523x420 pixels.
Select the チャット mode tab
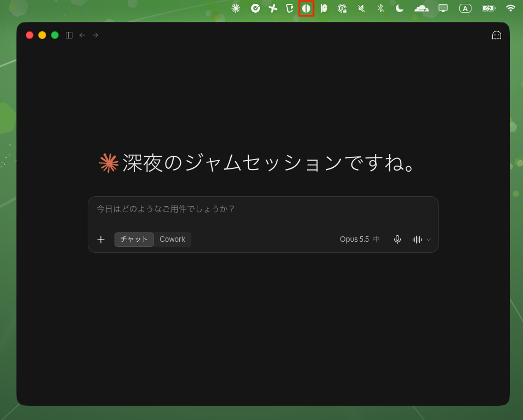pyautogui.click(x=134, y=240)
